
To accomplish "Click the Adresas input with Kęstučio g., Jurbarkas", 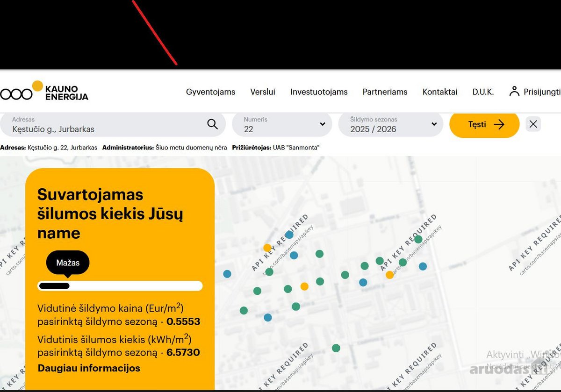I will (x=112, y=125).
